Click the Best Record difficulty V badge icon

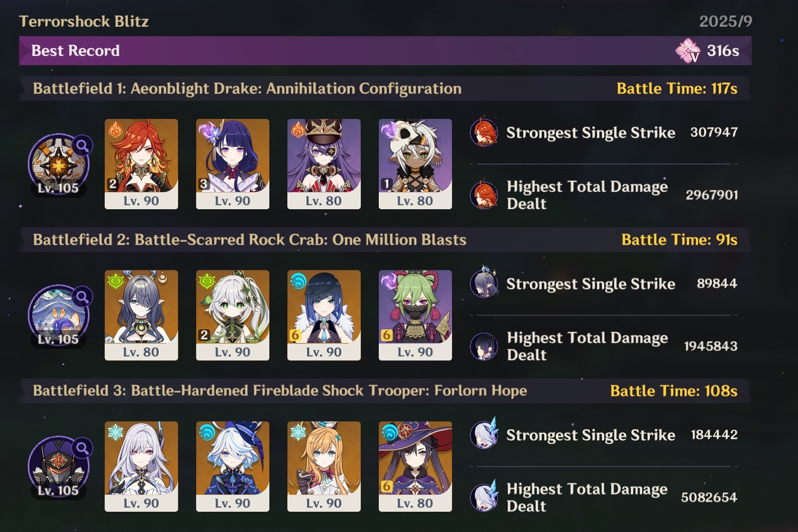point(689,51)
